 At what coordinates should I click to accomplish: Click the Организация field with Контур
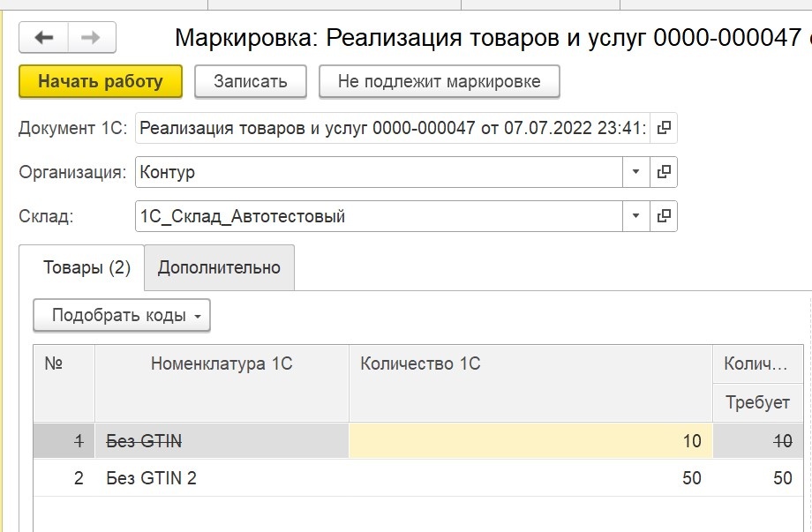click(379, 172)
